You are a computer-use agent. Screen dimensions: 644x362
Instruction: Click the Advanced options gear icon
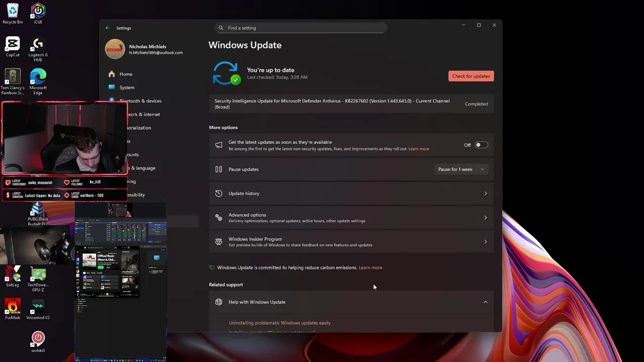[218, 218]
